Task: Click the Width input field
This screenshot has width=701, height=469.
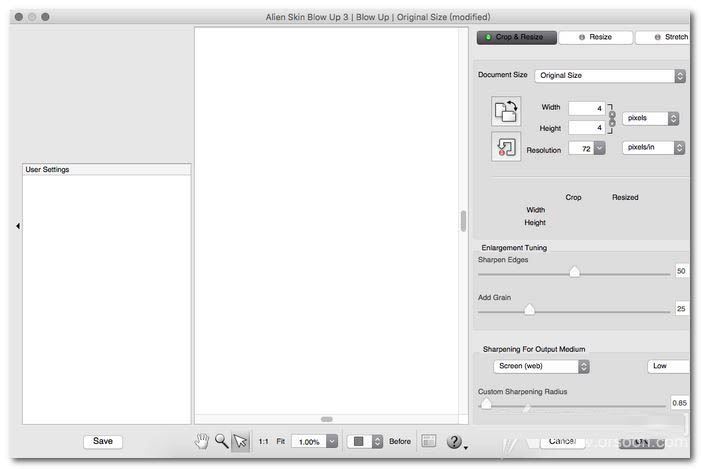Action: click(x=587, y=108)
